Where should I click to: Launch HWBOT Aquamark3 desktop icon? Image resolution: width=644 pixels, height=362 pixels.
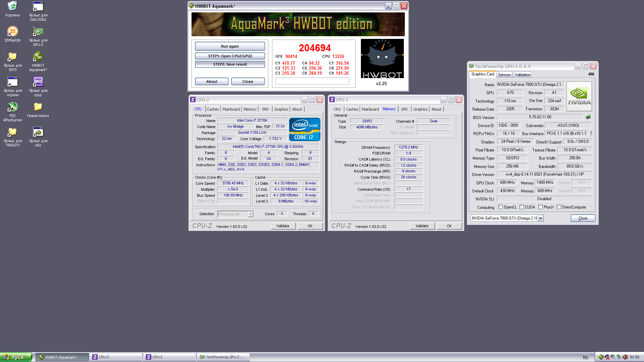pyautogui.click(x=38, y=61)
